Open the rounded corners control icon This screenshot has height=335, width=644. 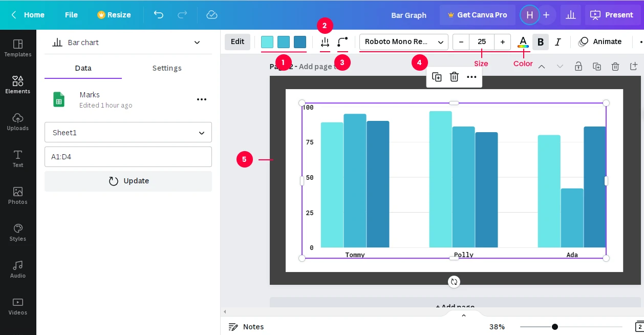pos(342,42)
